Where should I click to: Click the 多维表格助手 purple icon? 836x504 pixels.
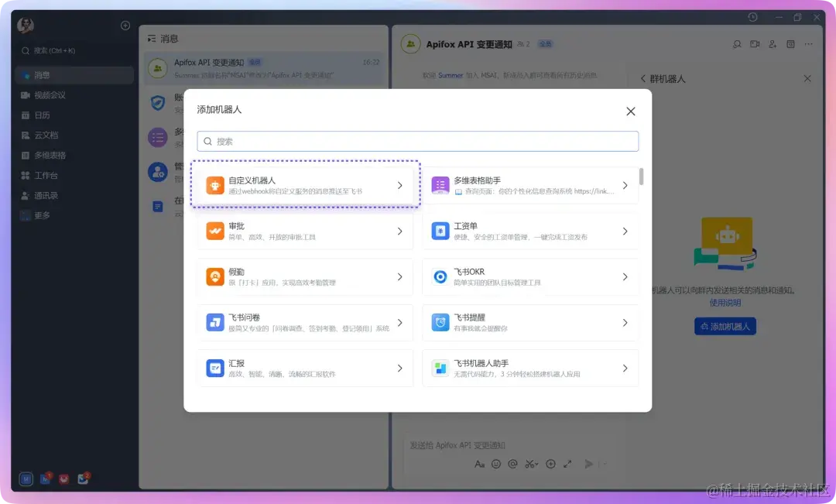click(x=440, y=186)
